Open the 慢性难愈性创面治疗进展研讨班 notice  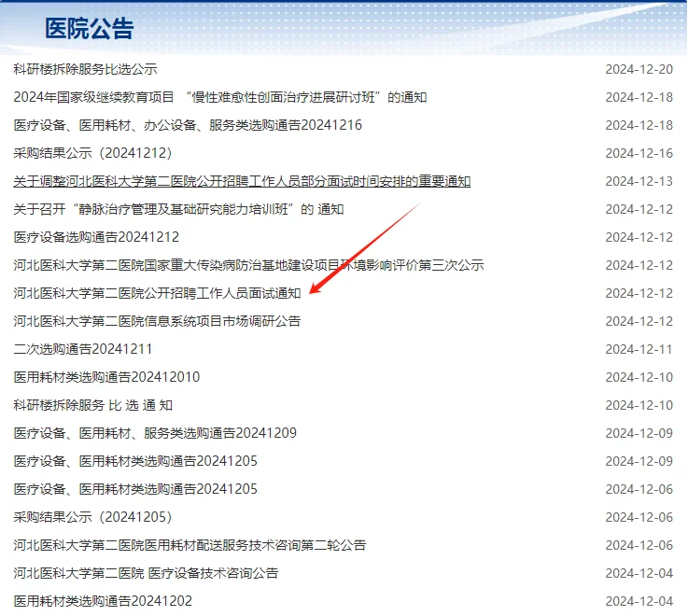[x=219, y=97]
